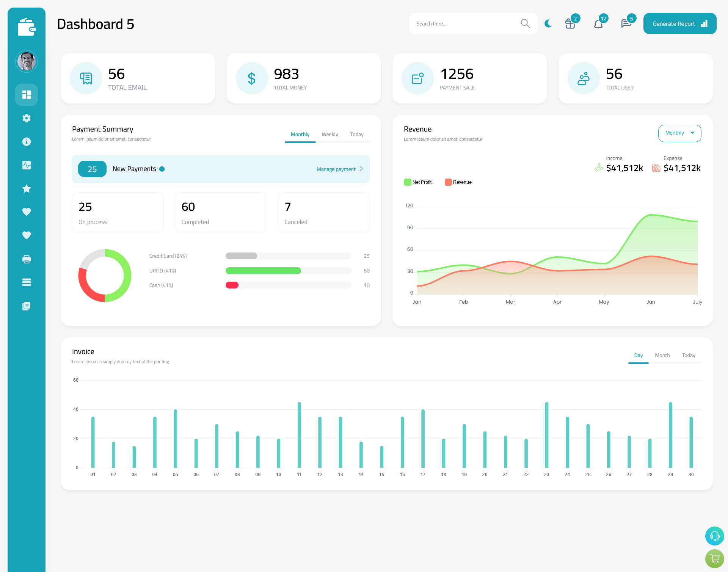728x572 pixels.
Task: Toggle dark mode using moon icon
Action: tap(548, 24)
